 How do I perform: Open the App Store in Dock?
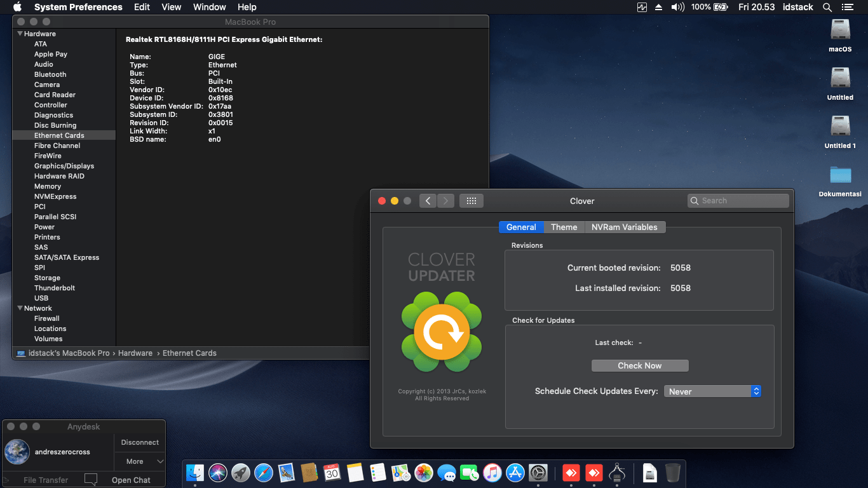click(x=515, y=473)
